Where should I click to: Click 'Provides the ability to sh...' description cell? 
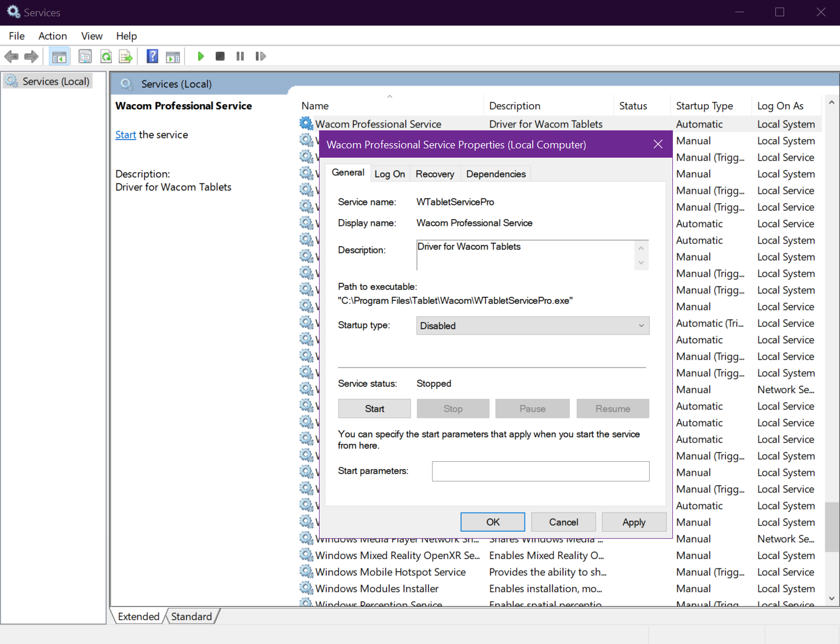548,572
